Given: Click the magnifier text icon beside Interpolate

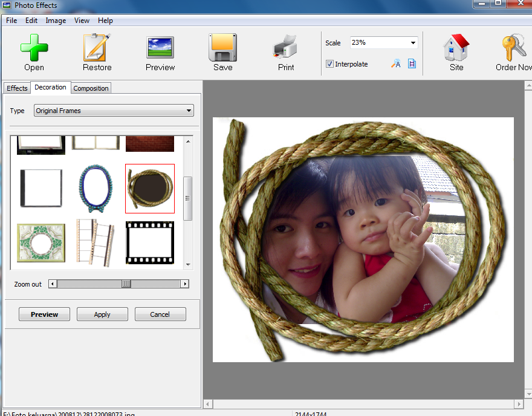Looking at the screenshot, I should 395,64.
